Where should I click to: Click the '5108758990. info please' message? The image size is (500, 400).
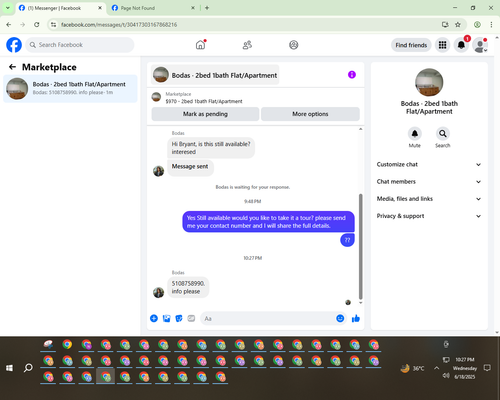coord(188,287)
